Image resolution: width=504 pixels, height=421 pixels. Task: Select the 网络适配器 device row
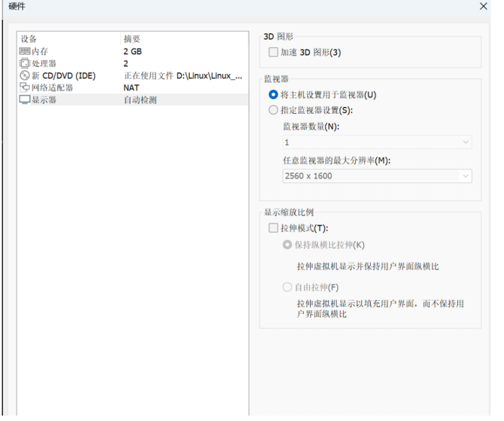(133, 88)
